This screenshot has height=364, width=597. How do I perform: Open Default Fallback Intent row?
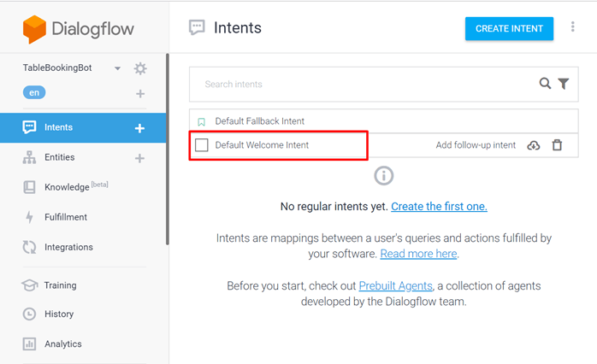click(x=384, y=121)
